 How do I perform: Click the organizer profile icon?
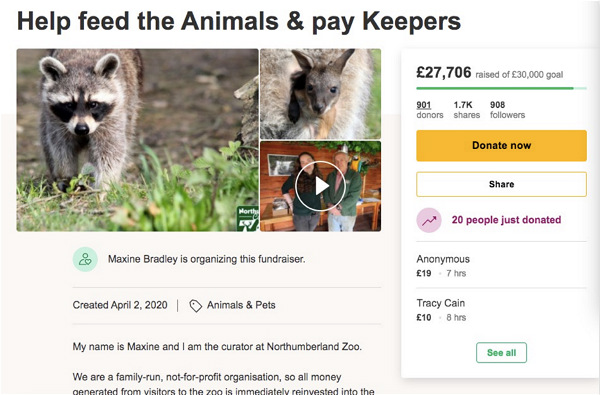(x=85, y=259)
